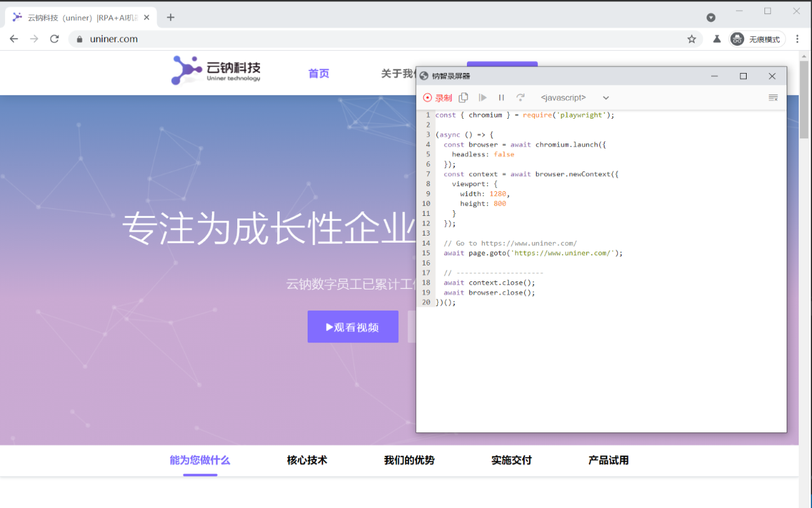
Task: Expand the script format dropdown chevron
Action: coord(605,97)
